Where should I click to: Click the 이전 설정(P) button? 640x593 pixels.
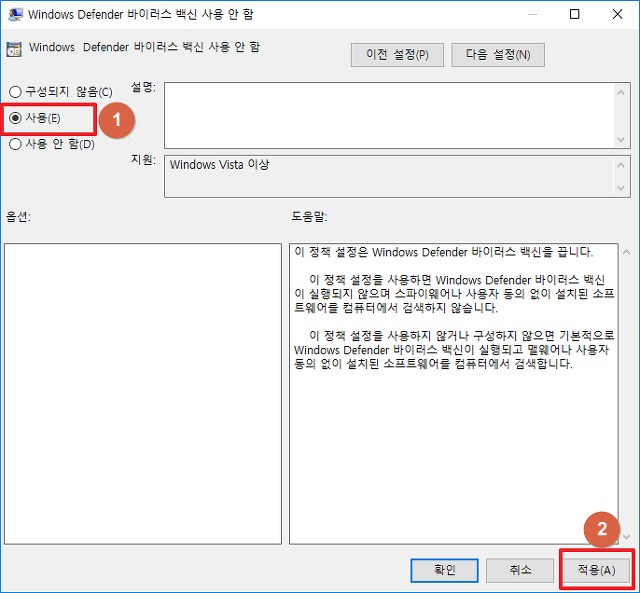tap(397, 55)
